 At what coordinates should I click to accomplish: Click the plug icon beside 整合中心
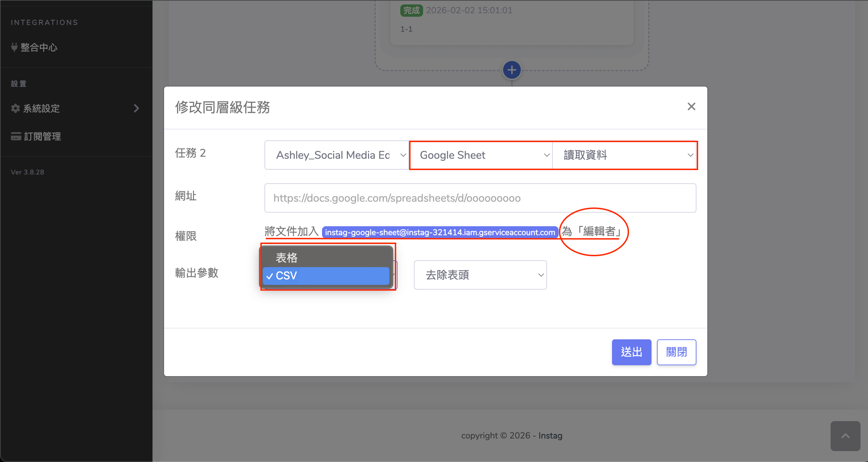click(14, 47)
